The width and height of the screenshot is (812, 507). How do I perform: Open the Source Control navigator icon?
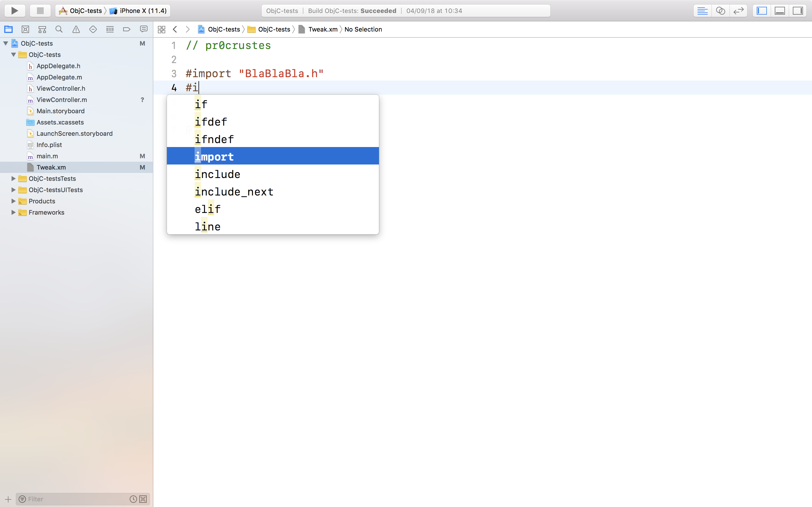(25, 30)
